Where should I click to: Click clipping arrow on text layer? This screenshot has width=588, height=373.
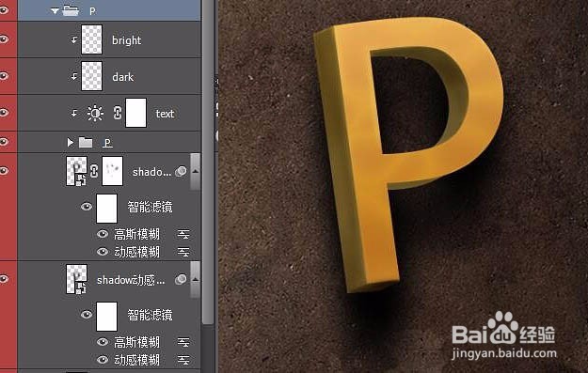[74, 113]
